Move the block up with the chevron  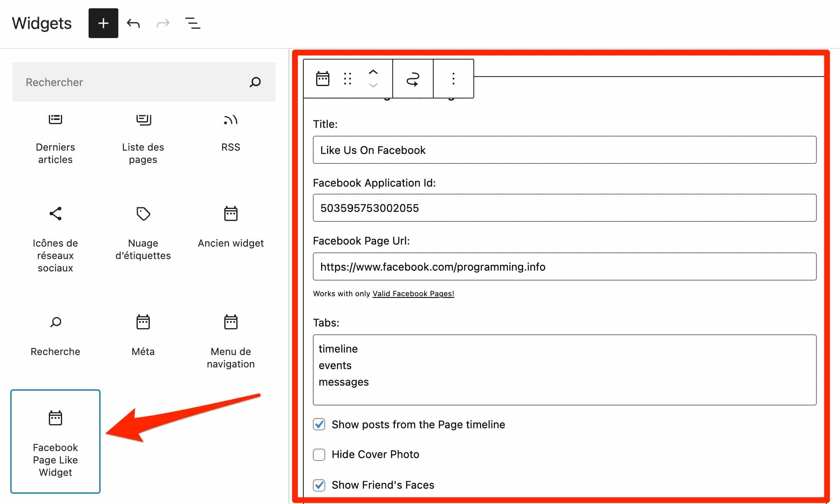[x=373, y=72]
